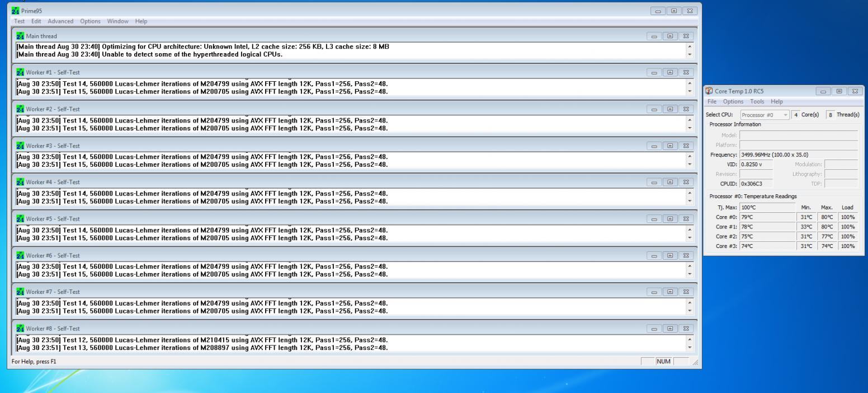Image resolution: width=868 pixels, height=393 pixels.
Task: Click the Main thread hyperthreaded CPUs warning line
Action: coord(150,54)
